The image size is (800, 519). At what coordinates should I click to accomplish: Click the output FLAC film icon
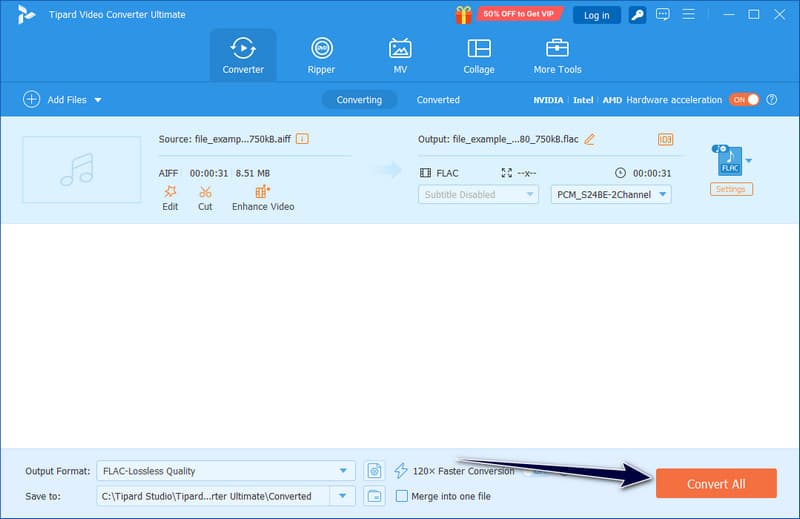426,173
